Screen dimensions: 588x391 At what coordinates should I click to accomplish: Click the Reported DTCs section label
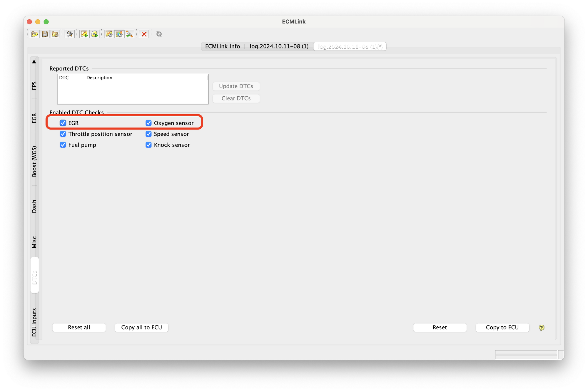tap(69, 68)
